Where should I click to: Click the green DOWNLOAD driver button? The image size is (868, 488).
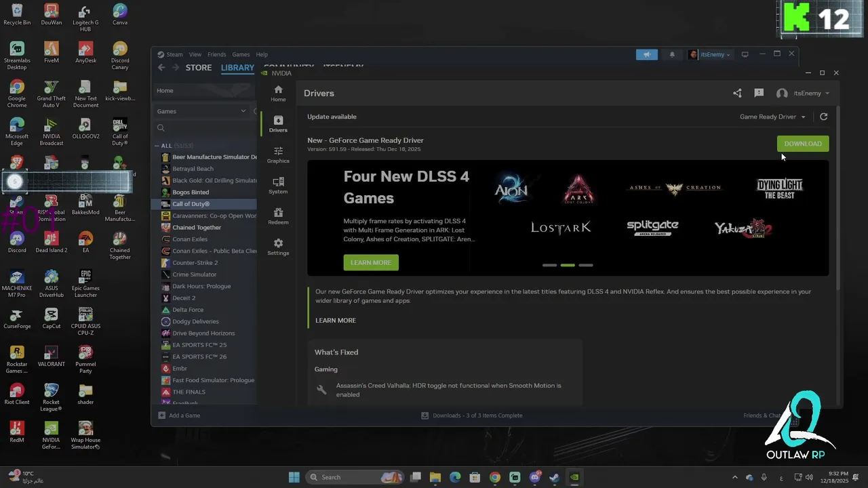coord(803,144)
